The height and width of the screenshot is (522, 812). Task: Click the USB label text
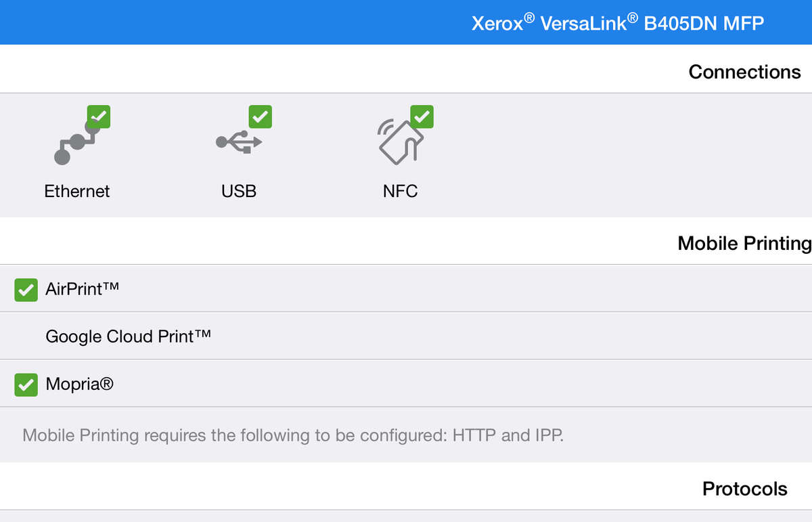(x=239, y=191)
